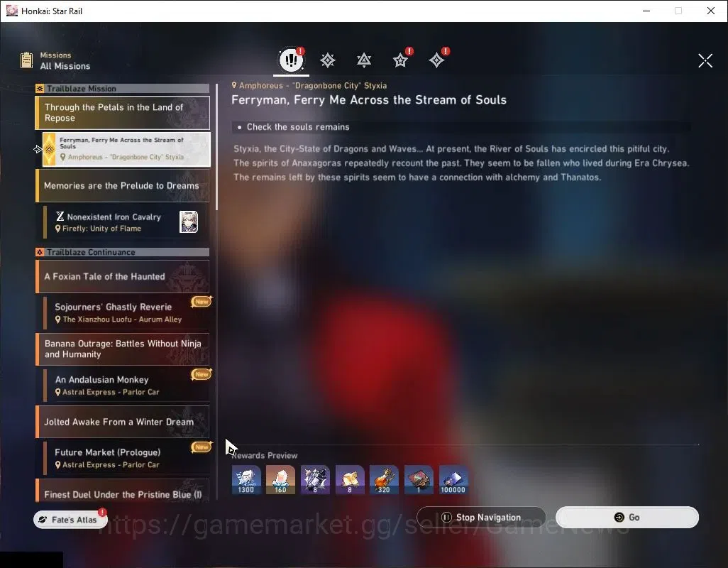Click the New badge on Sojourners' Ghastly Reverie
The height and width of the screenshot is (568, 728).
(202, 302)
